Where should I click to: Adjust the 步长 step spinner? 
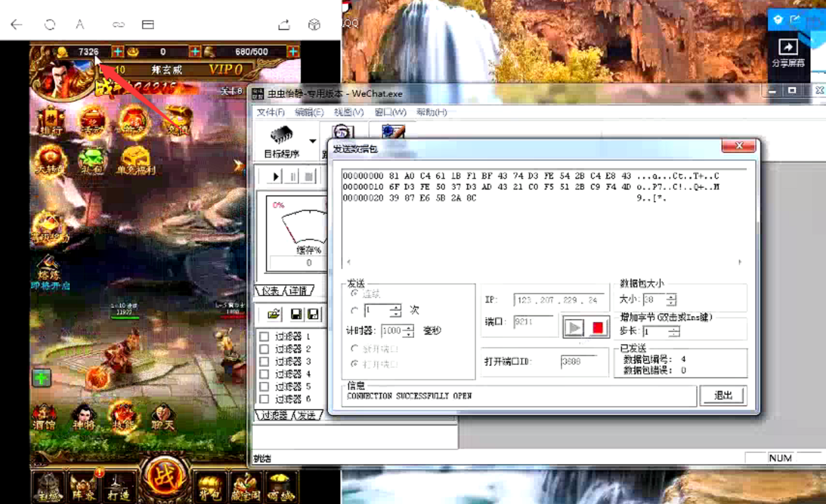click(674, 331)
